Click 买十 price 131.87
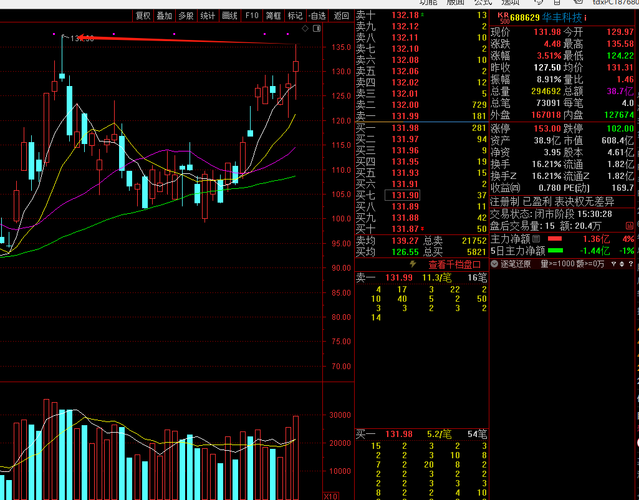 (x=405, y=229)
